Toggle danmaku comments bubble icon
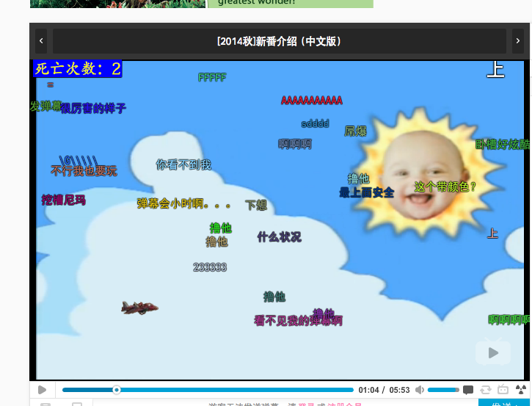 468,390
